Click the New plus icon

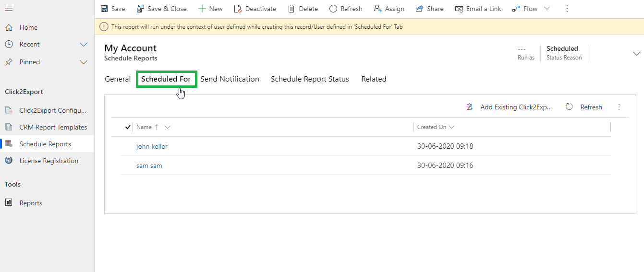[202, 9]
